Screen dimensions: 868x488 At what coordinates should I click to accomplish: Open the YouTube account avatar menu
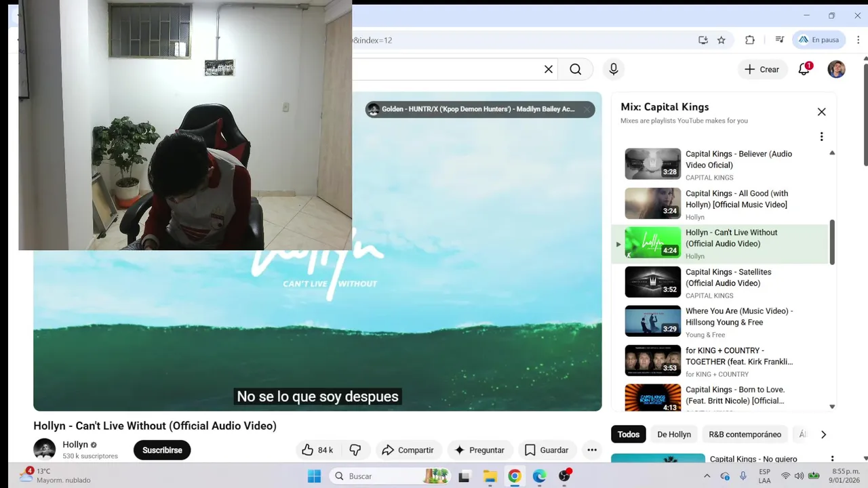coord(836,69)
